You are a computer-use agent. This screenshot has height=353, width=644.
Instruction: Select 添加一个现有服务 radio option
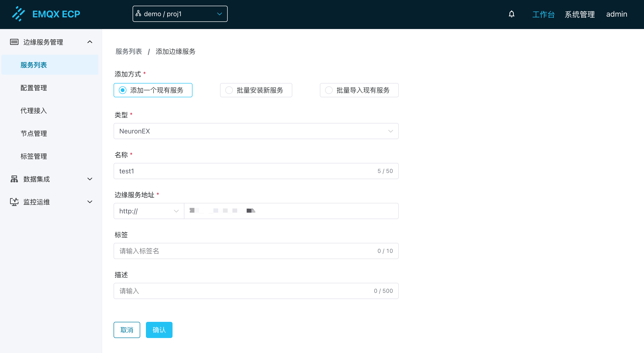click(x=122, y=90)
